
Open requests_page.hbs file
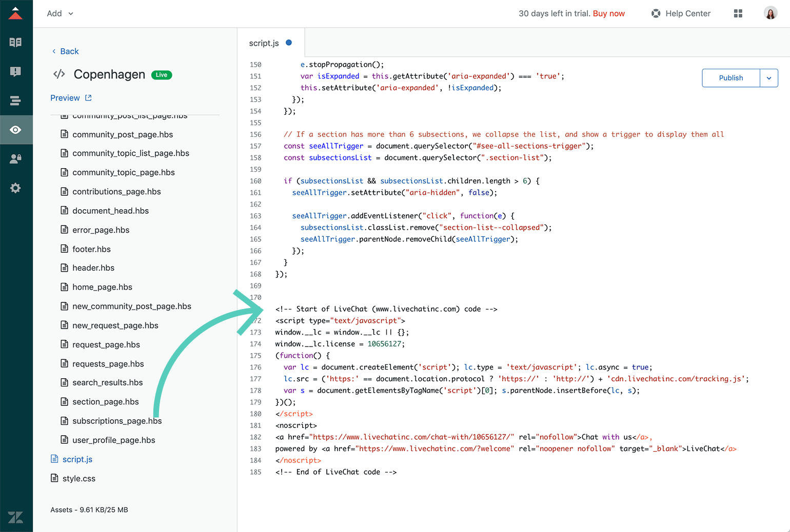point(108,364)
